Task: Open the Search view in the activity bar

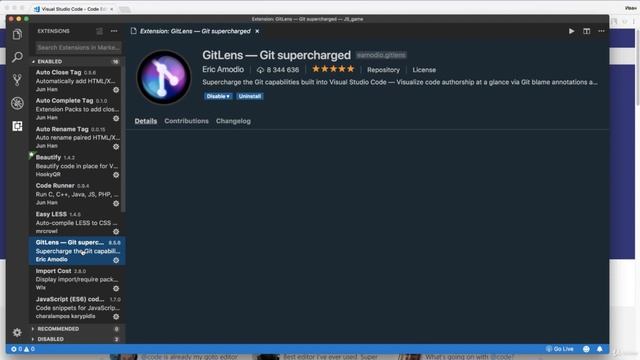Action: click(17, 57)
